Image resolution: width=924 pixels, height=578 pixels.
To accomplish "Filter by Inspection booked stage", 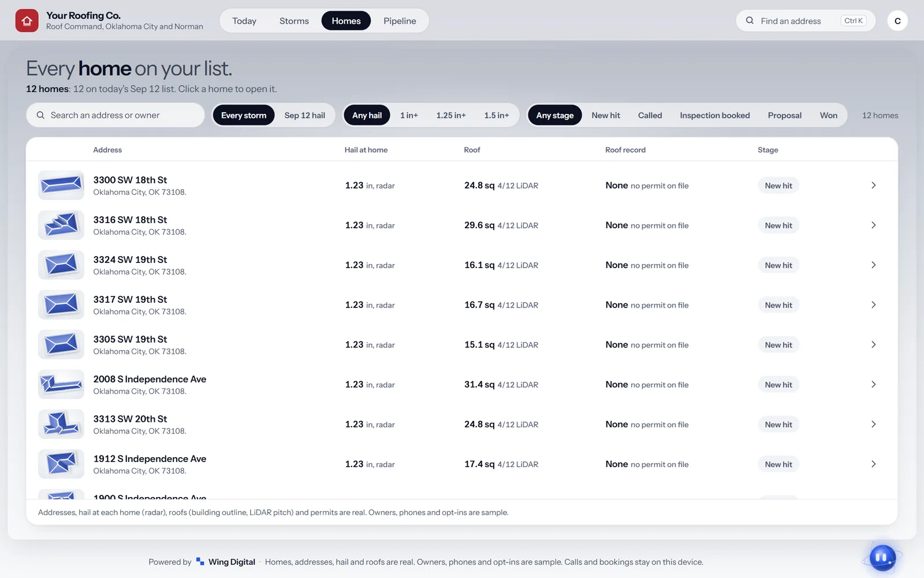I will click(x=715, y=115).
